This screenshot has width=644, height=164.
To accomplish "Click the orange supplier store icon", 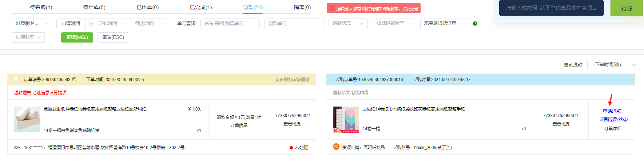I will [336, 147].
